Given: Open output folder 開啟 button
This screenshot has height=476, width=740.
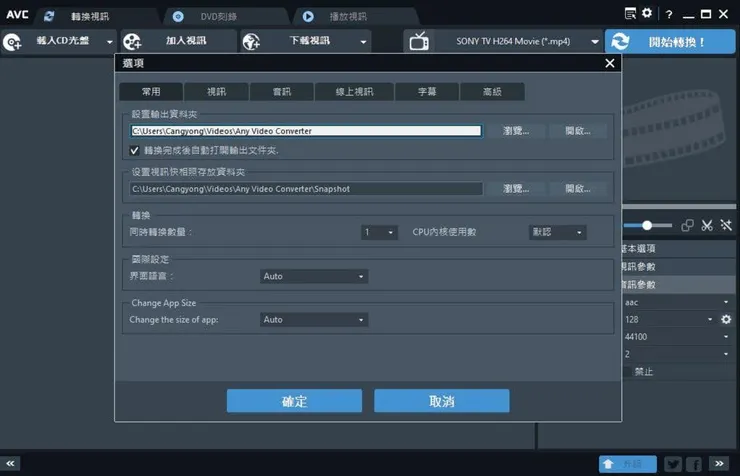Looking at the screenshot, I should tap(578, 131).
